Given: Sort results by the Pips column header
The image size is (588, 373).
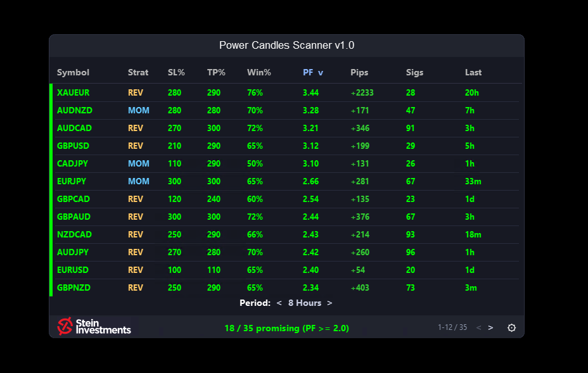Looking at the screenshot, I should click(x=359, y=72).
